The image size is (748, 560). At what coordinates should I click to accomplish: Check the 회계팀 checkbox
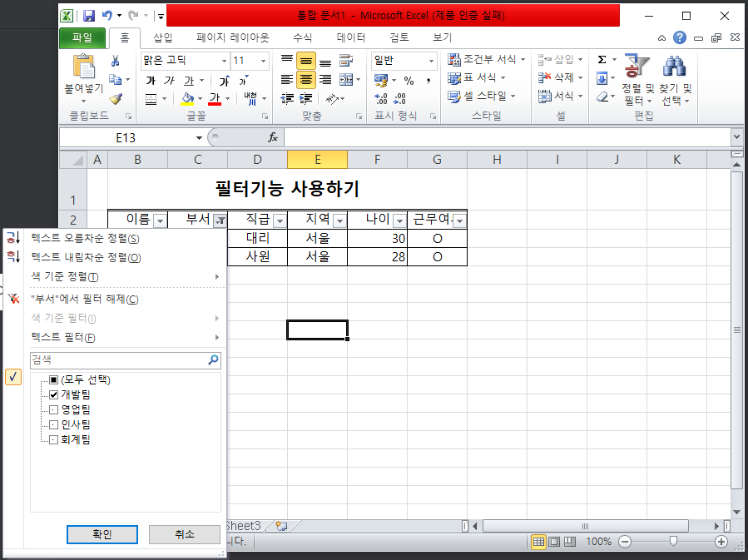[53, 439]
